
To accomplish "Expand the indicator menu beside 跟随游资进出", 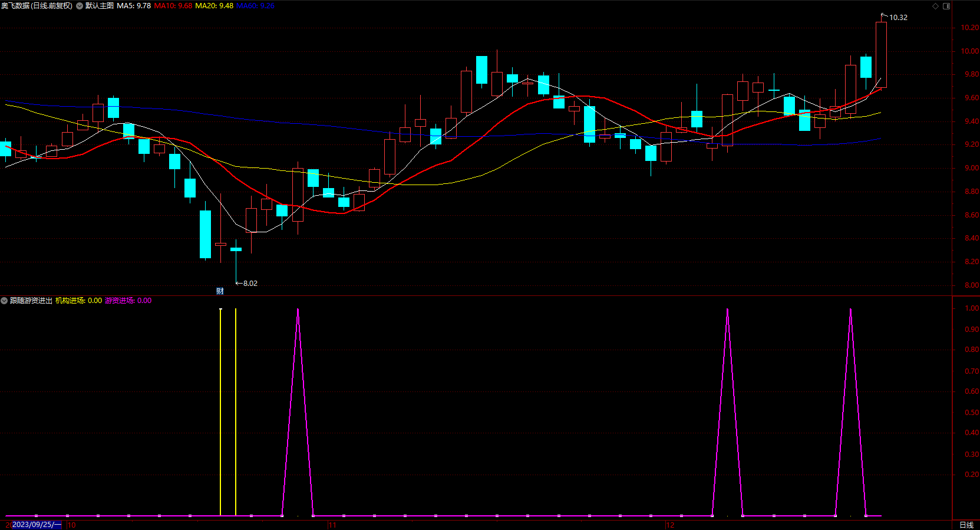I will (x=4, y=301).
